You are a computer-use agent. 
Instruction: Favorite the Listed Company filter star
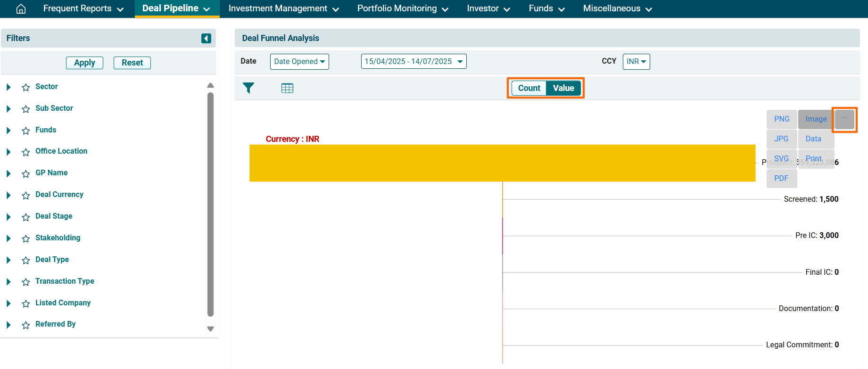(x=26, y=303)
